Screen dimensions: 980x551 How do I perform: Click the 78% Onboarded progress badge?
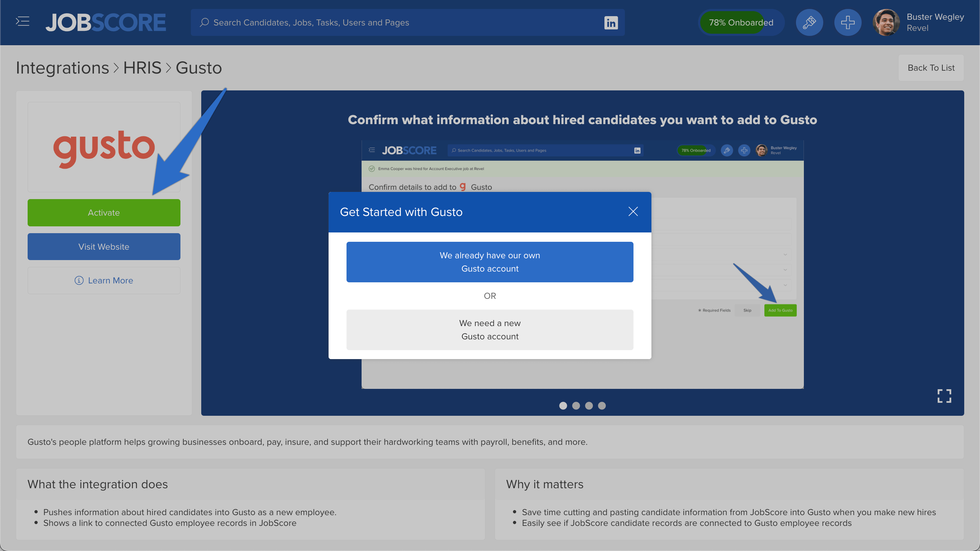click(x=741, y=22)
